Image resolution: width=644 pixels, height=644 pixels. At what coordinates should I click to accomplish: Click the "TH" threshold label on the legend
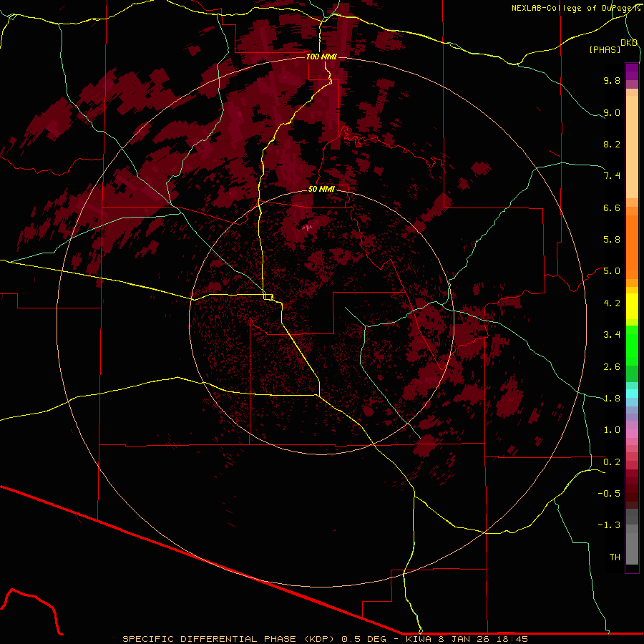pyautogui.click(x=615, y=557)
